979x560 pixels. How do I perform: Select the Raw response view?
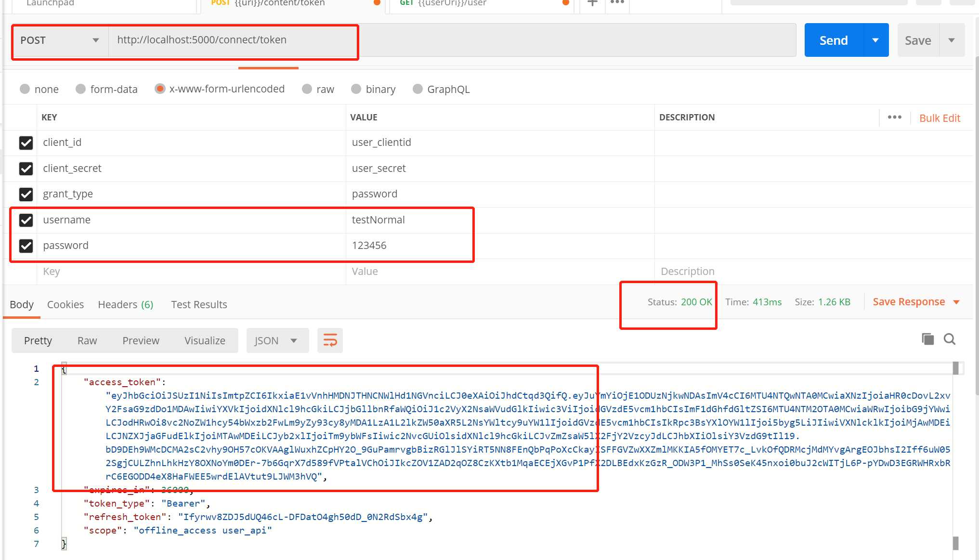87,340
